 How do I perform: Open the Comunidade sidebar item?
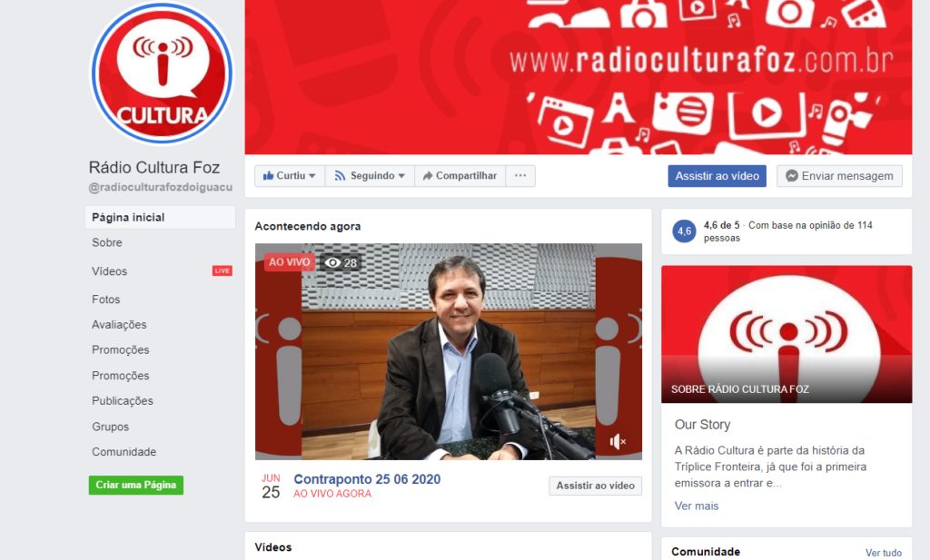click(x=124, y=452)
